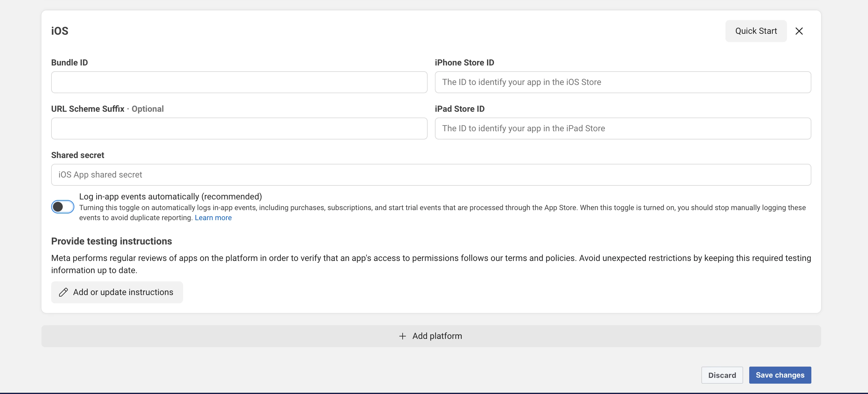The image size is (868, 394).
Task: Click the Add or update instructions text
Action: 123,292
